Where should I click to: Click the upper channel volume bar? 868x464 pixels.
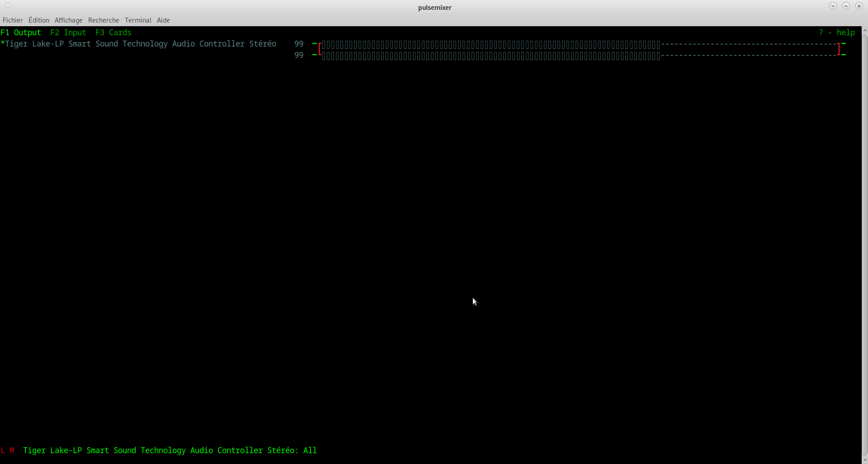tap(579, 44)
